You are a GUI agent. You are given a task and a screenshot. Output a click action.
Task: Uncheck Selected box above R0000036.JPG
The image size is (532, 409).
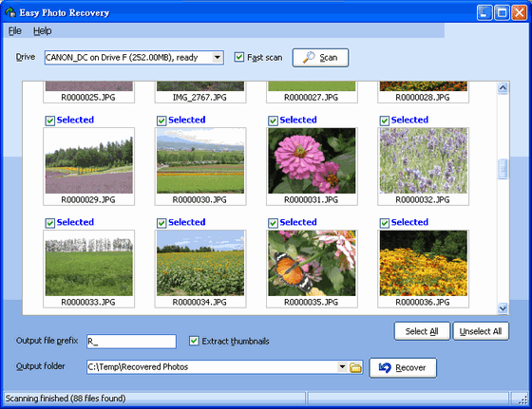click(385, 223)
